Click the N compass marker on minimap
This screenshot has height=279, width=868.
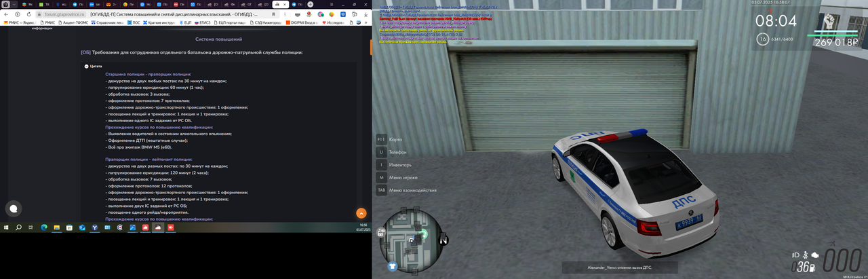pyautogui.click(x=443, y=239)
